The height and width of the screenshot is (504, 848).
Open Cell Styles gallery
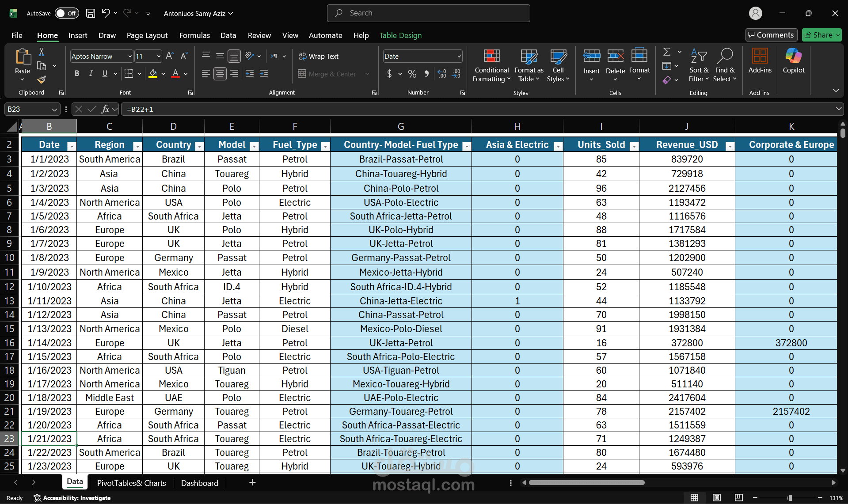[558, 65]
